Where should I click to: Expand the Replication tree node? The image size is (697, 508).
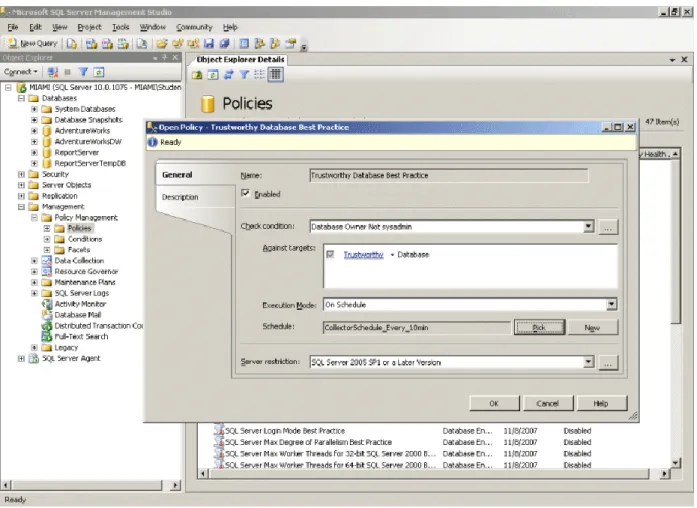coord(21,196)
